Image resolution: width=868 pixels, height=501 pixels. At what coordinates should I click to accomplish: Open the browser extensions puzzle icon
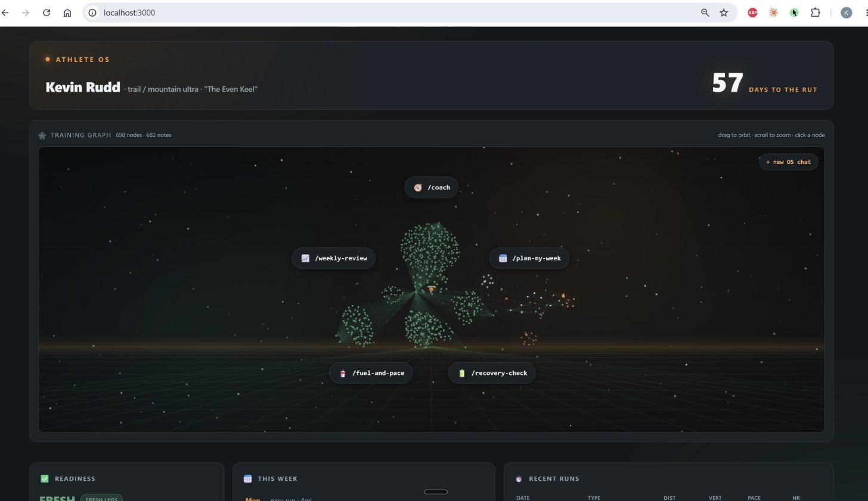[816, 13]
